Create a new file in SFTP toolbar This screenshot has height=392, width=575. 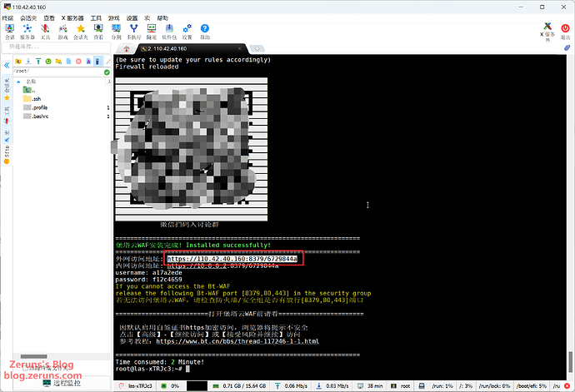coord(68,62)
